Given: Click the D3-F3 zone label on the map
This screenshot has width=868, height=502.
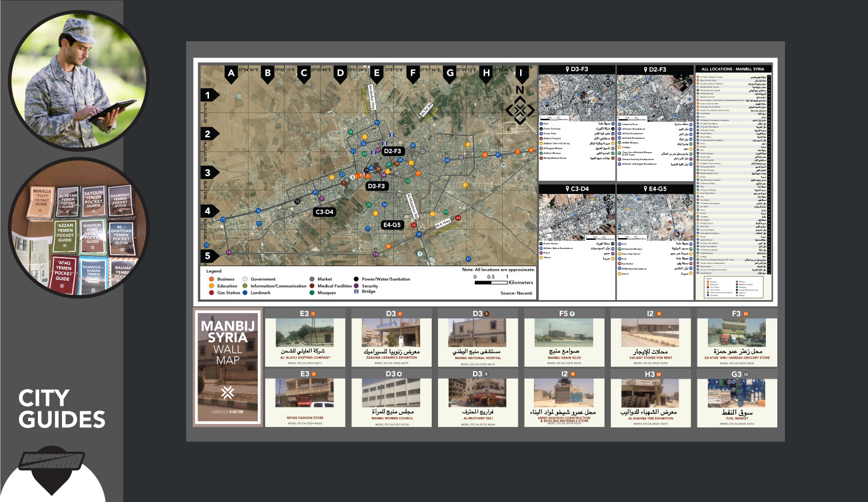Looking at the screenshot, I should click(x=377, y=186).
